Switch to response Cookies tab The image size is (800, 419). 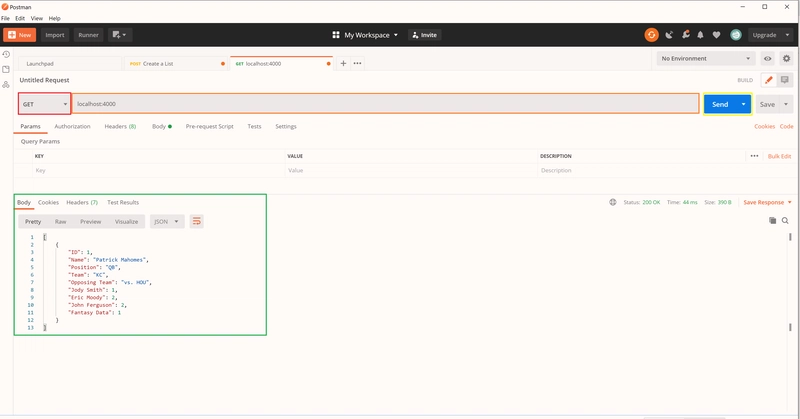(x=48, y=202)
